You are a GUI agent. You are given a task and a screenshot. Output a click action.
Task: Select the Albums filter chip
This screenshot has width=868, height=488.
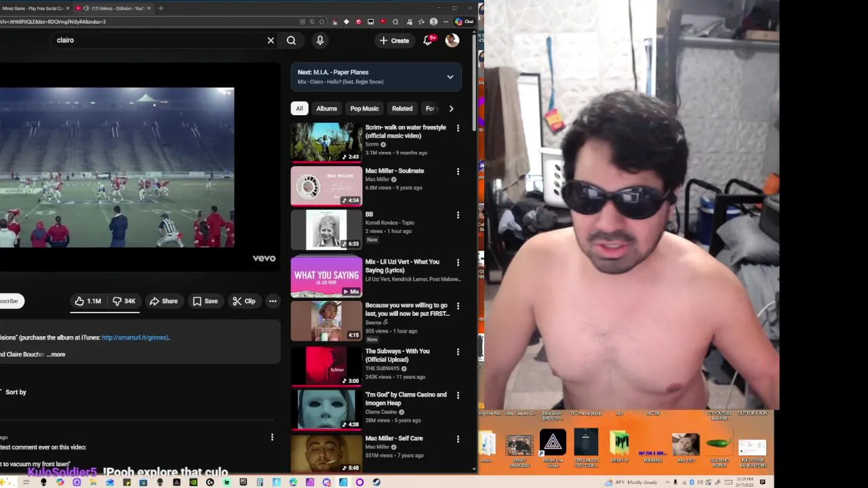coord(326,108)
